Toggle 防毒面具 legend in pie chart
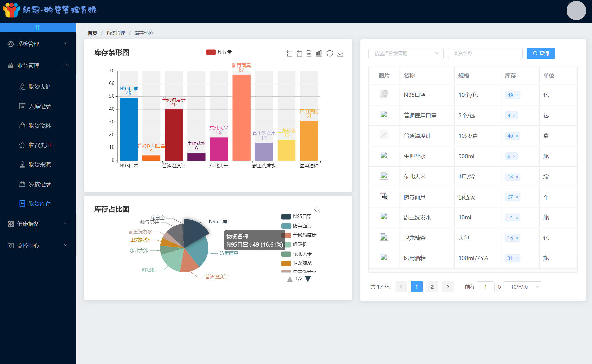The height and width of the screenshot is (364, 592). click(297, 226)
